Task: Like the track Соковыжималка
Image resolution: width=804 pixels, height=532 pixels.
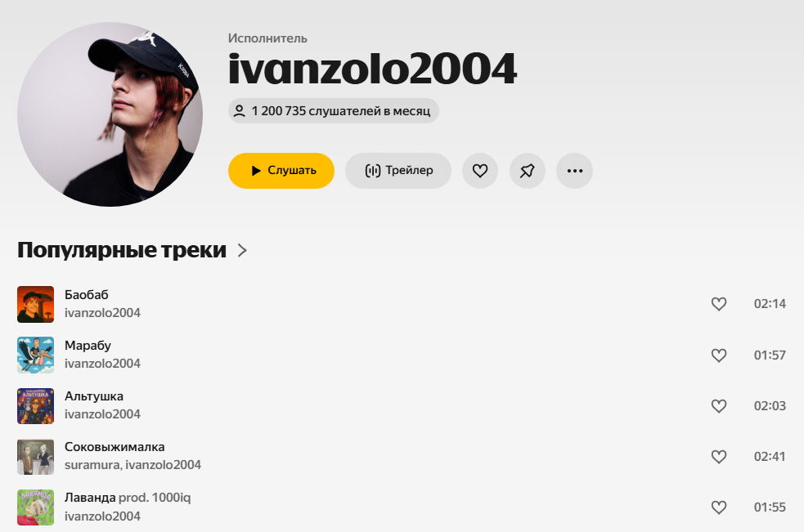Action: pyautogui.click(x=719, y=456)
